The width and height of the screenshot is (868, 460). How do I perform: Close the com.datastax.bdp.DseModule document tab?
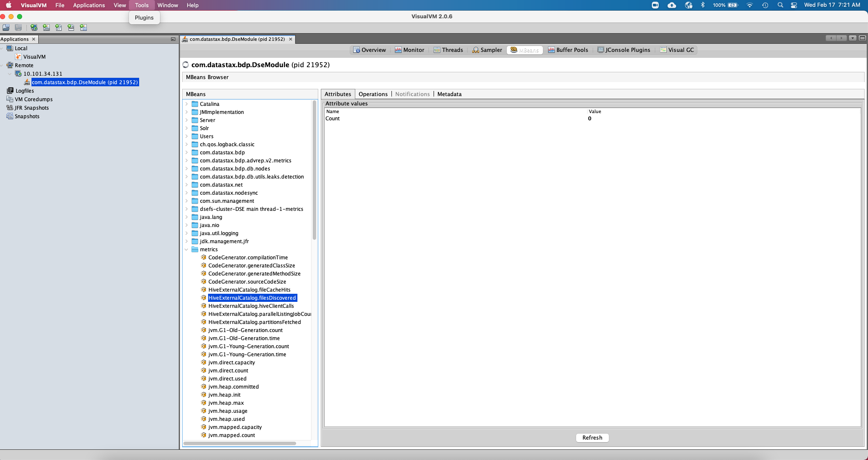pos(291,39)
